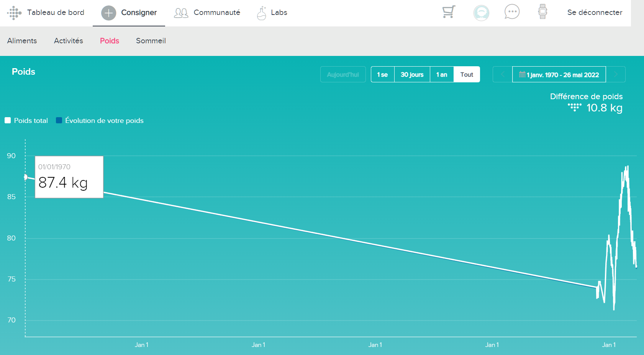644x355 pixels.
Task: Click the Poids total legend label
Action: [31, 120]
